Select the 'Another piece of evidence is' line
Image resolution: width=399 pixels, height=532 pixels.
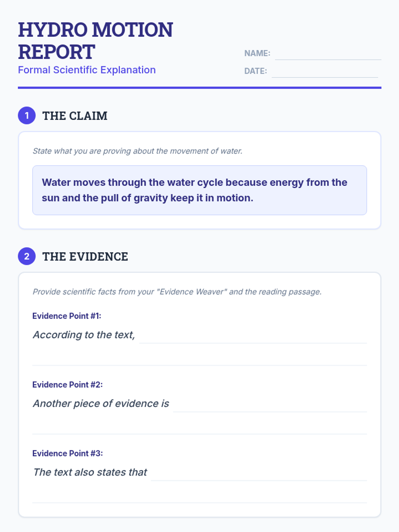click(270, 404)
